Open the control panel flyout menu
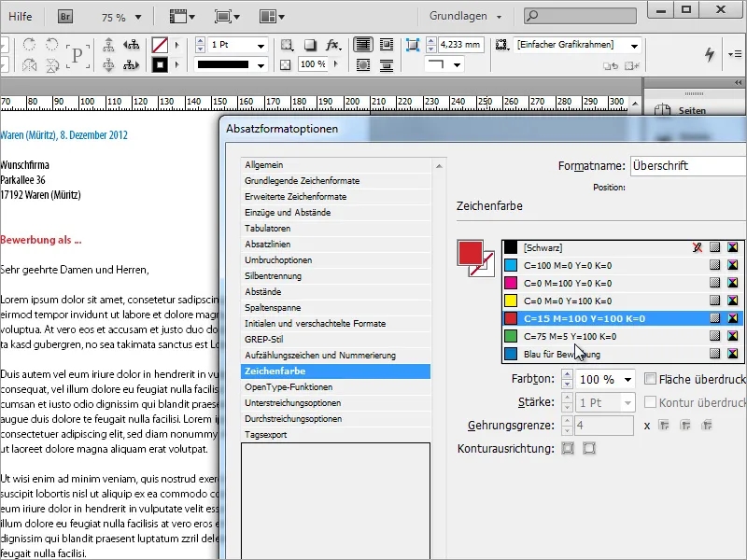The height and width of the screenshot is (560, 747). pyautogui.click(x=735, y=54)
